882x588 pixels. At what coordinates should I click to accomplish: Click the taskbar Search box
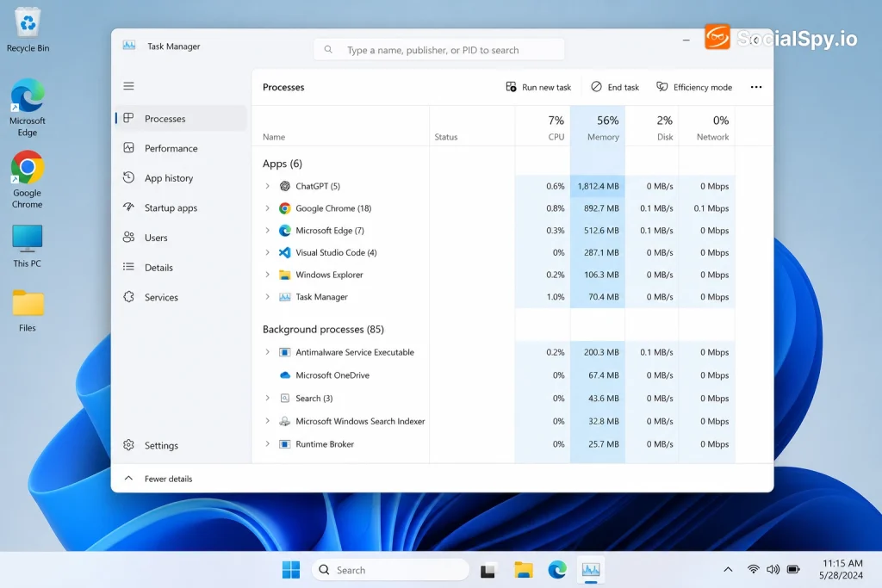390,570
